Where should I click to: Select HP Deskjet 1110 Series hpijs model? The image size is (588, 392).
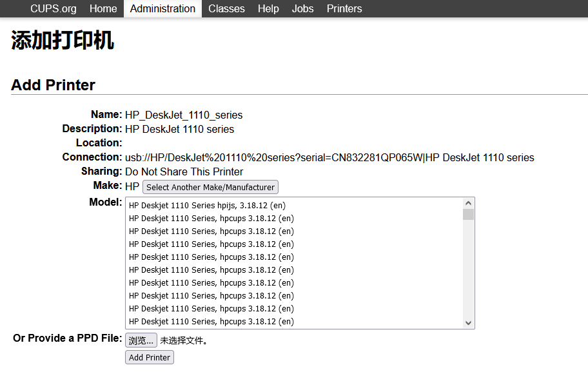click(x=207, y=206)
